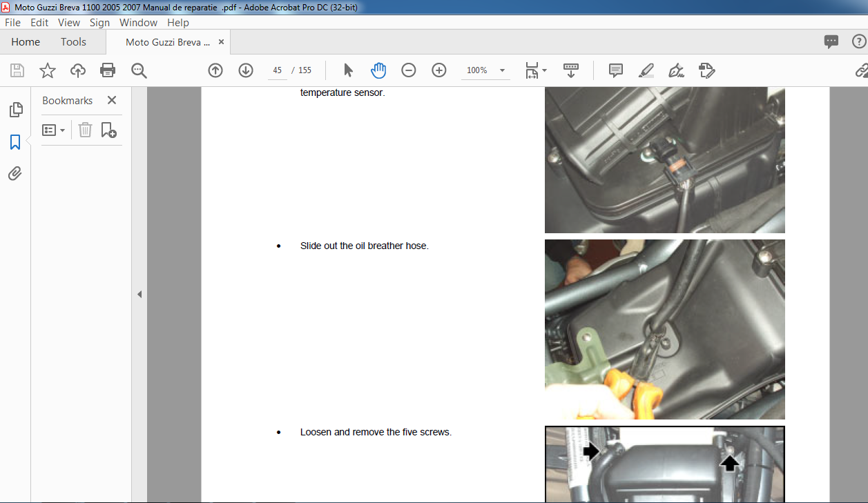Upload file to cloud icon
868x503 pixels.
point(78,70)
